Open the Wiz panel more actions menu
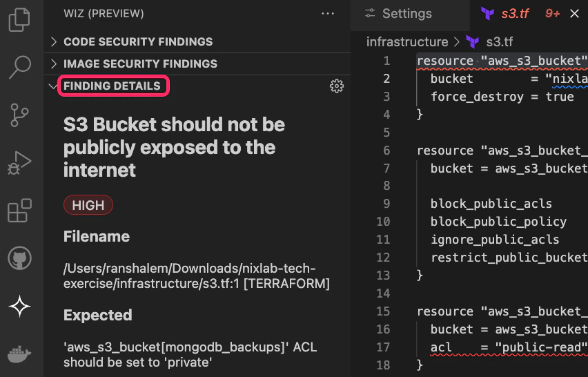This screenshot has width=588, height=377. pos(327,14)
